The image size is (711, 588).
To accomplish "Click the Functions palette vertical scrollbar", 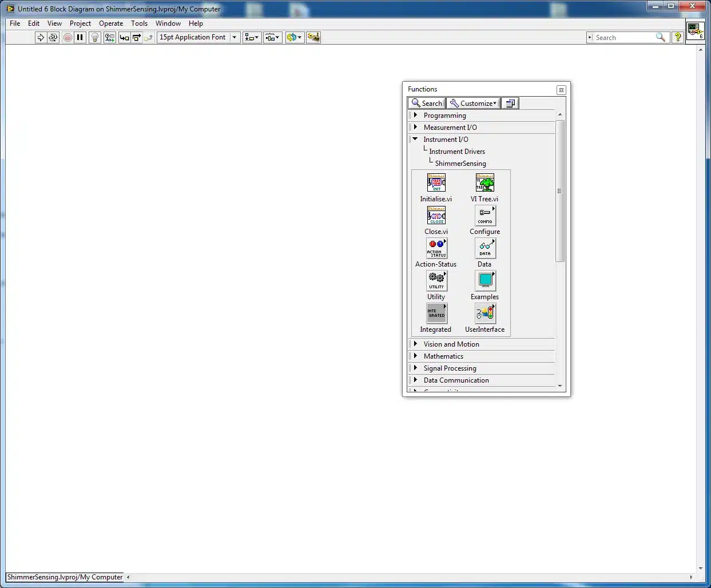I will point(560,190).
